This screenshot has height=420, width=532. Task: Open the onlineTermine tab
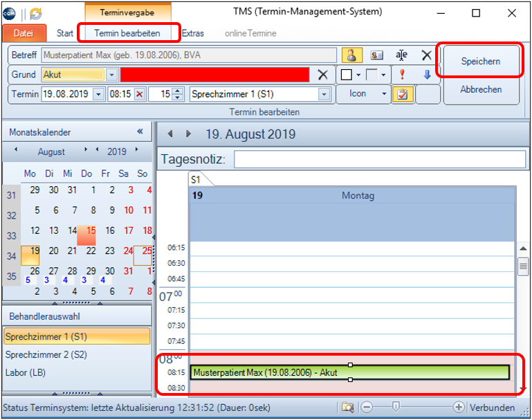click(250, 33)
